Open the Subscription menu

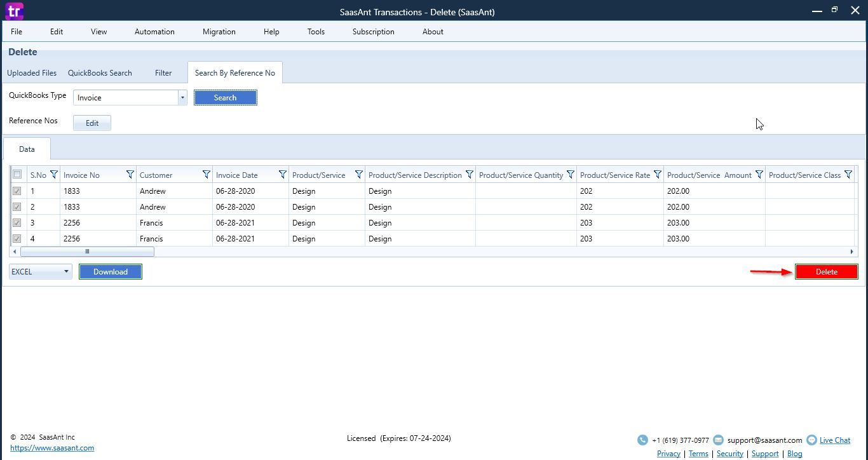coord(374,31)
